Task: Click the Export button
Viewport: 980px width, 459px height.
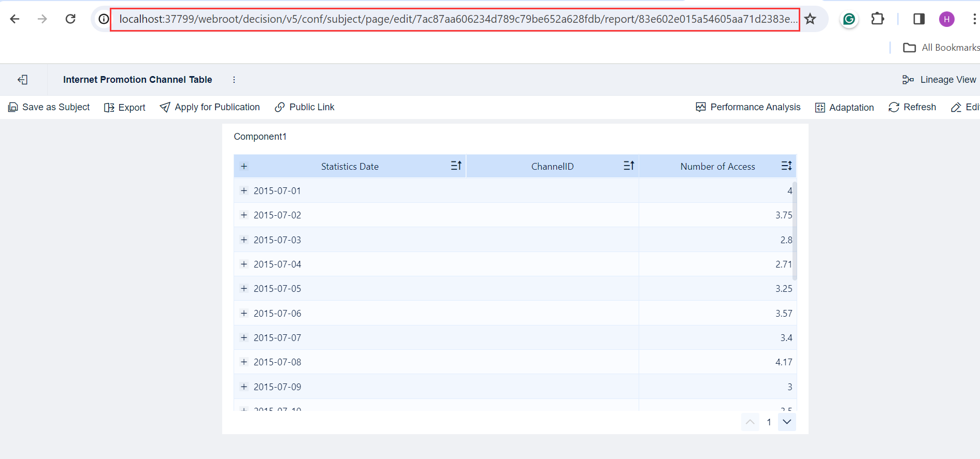Action: 125,107
